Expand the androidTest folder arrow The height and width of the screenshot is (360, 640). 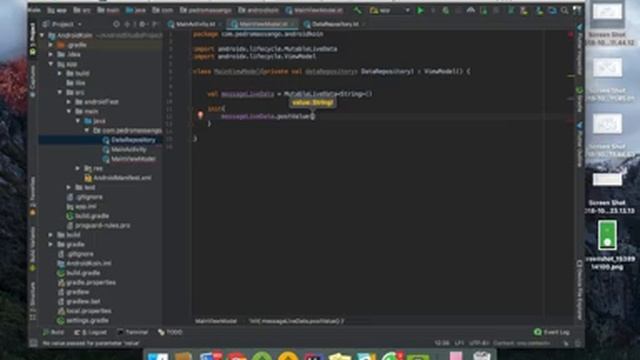pos(69,102)
